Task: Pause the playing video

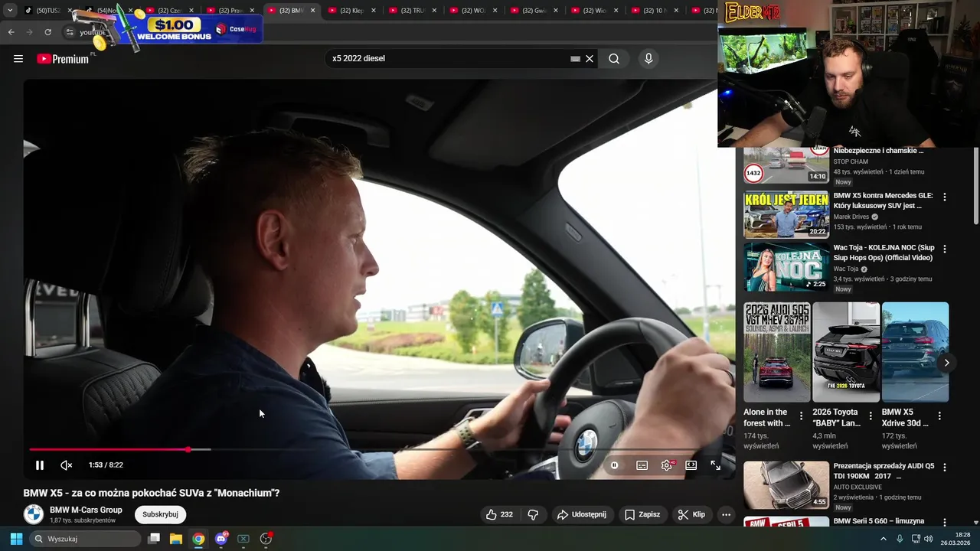Action: [40, 465]
